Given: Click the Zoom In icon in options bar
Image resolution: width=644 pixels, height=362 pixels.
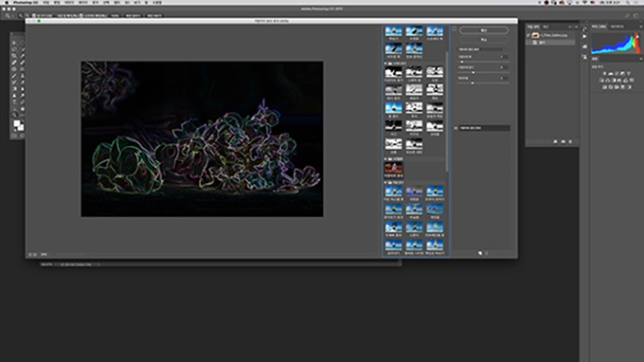Looking at the screenshot, I should (x=20, y=15).
